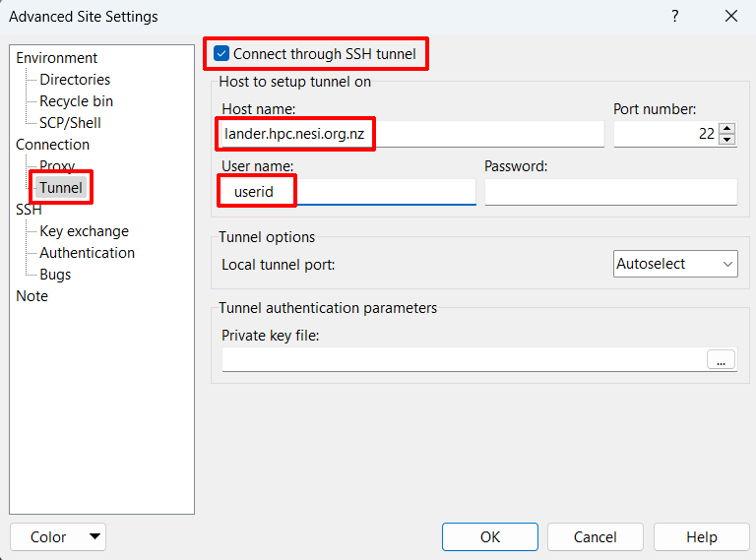This screenshot has height=560, width=756.
Task: Select Proxy under Connection
Action: click(x=57, y=166)
